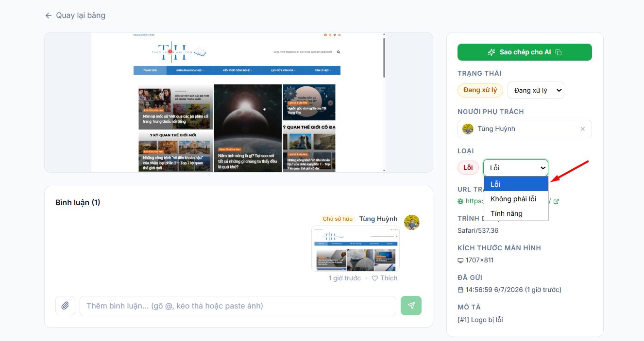Click the TH site logo in screenshot
This screenshot has width=644, height=341.
tap(179, 51)
